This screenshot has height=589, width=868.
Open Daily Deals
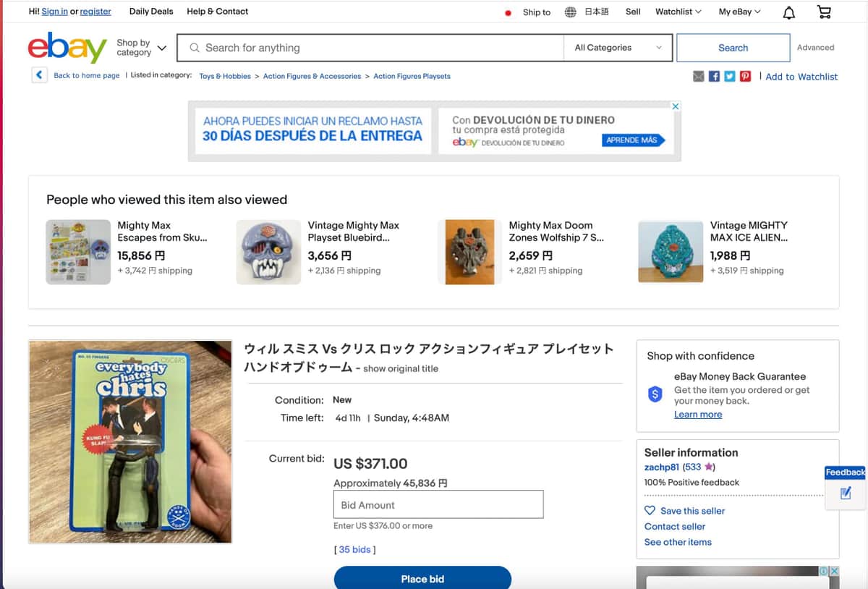(150, 12)
